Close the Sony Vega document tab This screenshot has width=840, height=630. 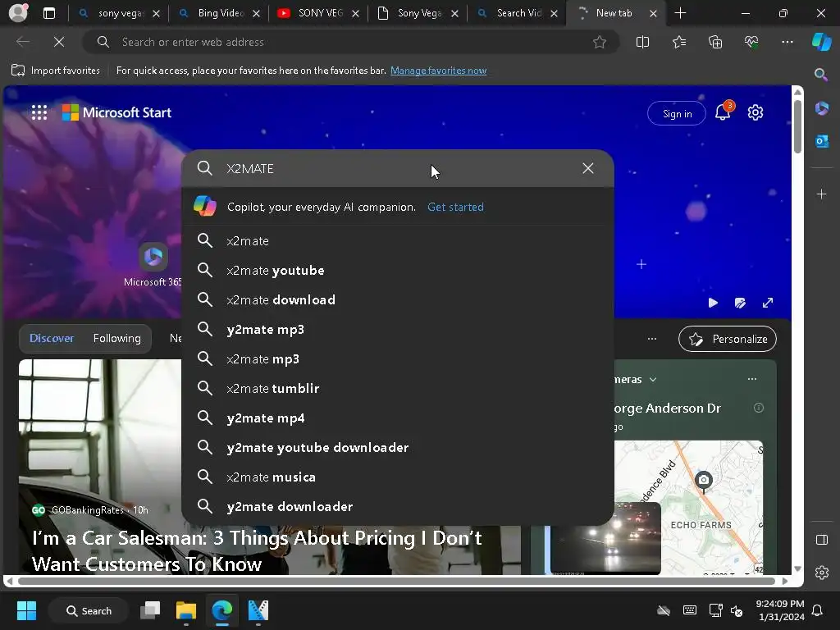pos(454,13)
